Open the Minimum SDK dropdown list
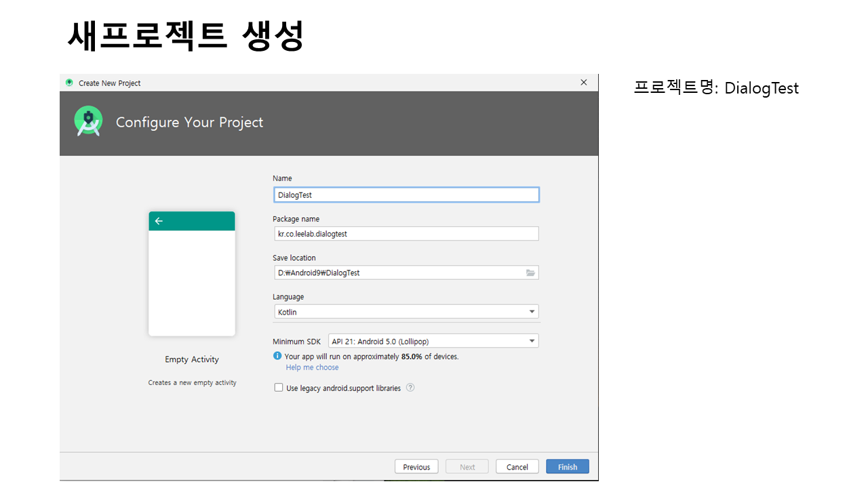868x488 pixels. 532,341
